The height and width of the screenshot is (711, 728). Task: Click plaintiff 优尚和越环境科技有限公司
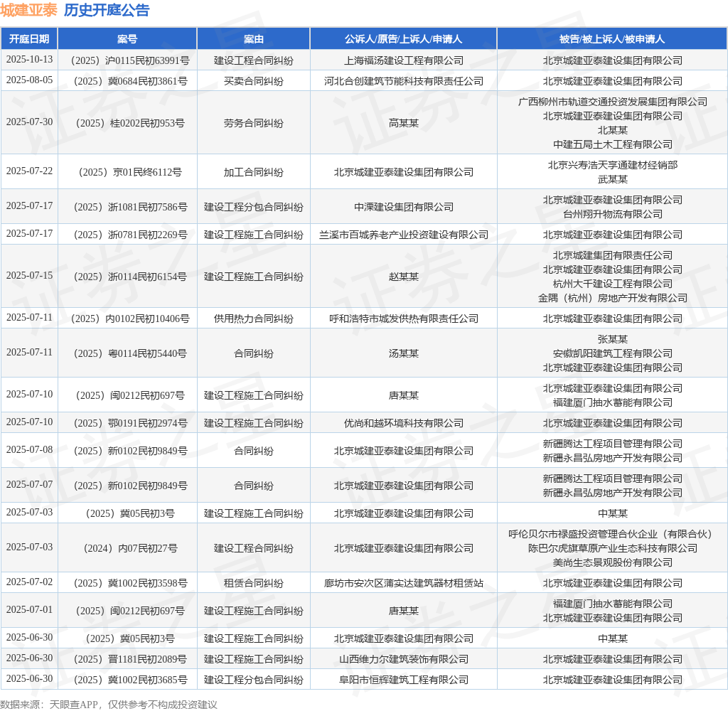point(404,423)
